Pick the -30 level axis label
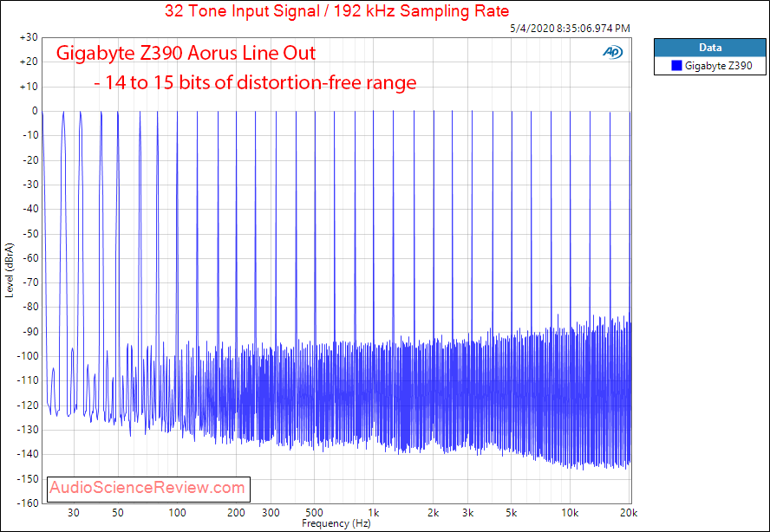 pos(30,185)
